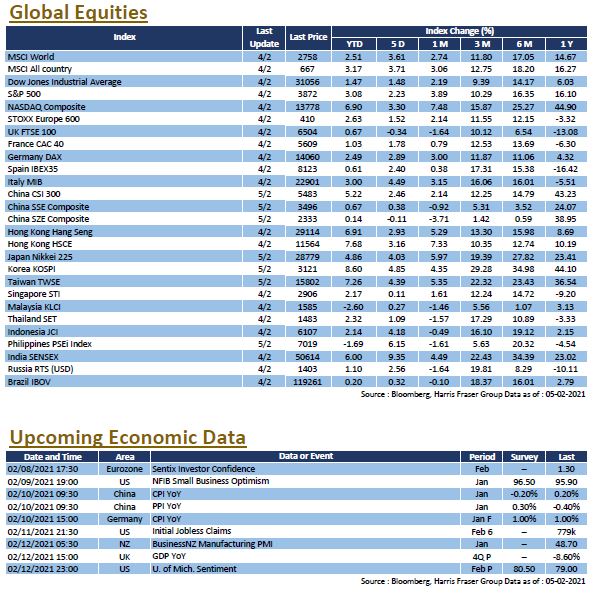Click the 02/12/2021 23:00 date cell

43,569
